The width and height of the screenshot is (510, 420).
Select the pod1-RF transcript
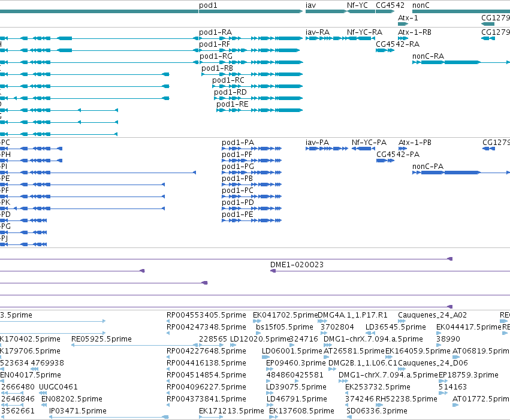(x=249, y=50)
